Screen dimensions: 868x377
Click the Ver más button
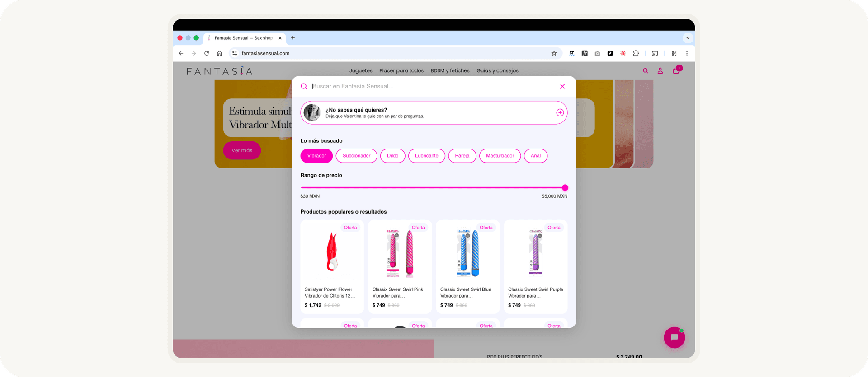[242, 150]
